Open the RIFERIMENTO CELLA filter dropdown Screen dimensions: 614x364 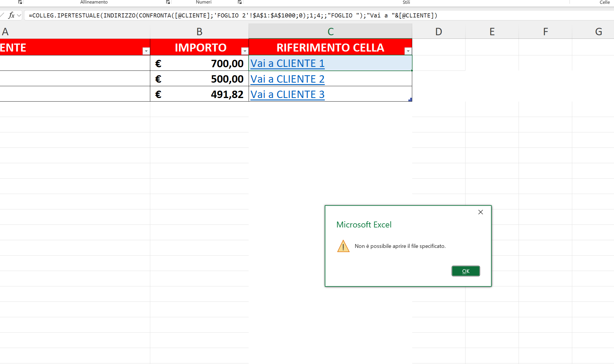pyautogui.click(x=408, y=51)
